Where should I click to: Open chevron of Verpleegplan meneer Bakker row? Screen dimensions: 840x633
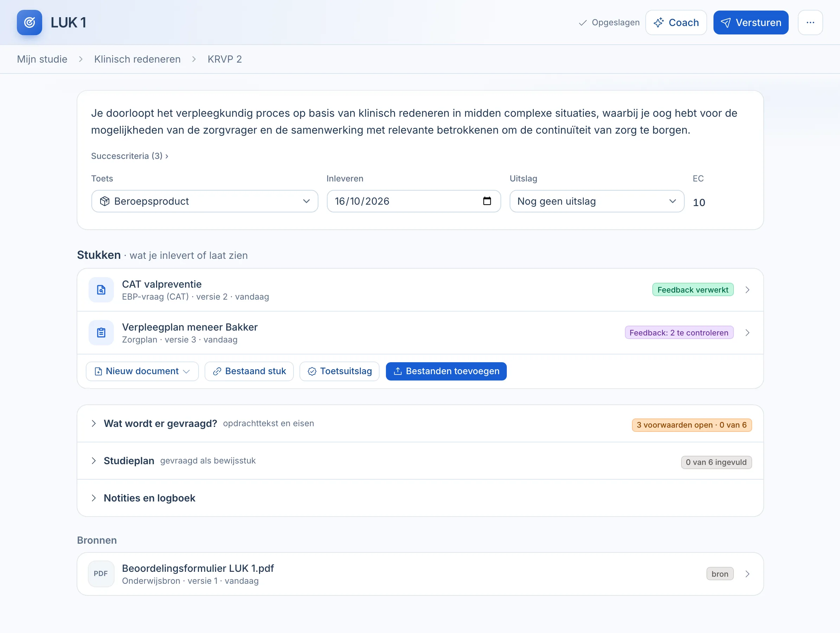tap(747, 333)
